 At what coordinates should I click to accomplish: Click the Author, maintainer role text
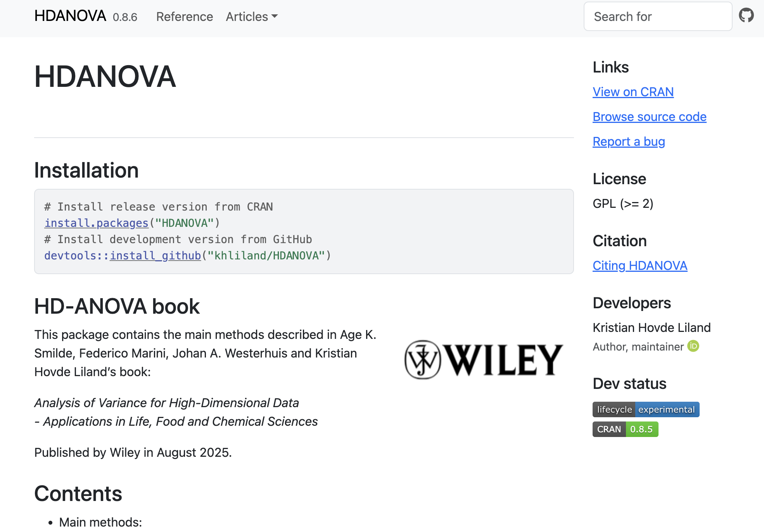(638, 347)
